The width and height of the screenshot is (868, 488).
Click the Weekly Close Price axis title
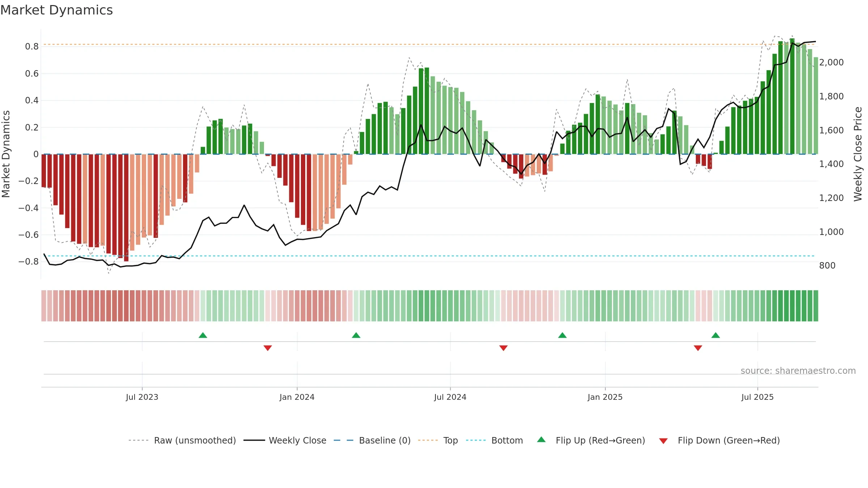(x=858, y=154)
